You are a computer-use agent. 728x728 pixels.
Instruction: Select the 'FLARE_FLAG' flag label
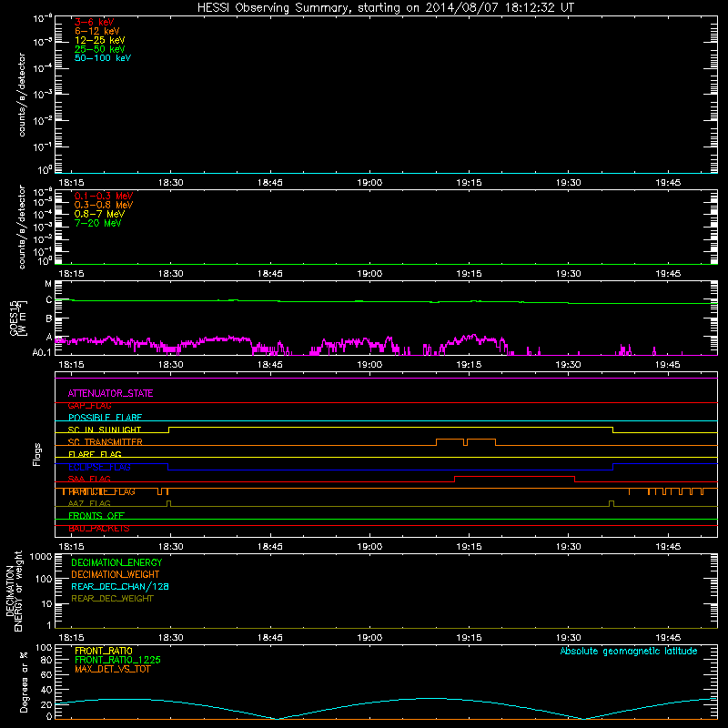tap(95, 454)
